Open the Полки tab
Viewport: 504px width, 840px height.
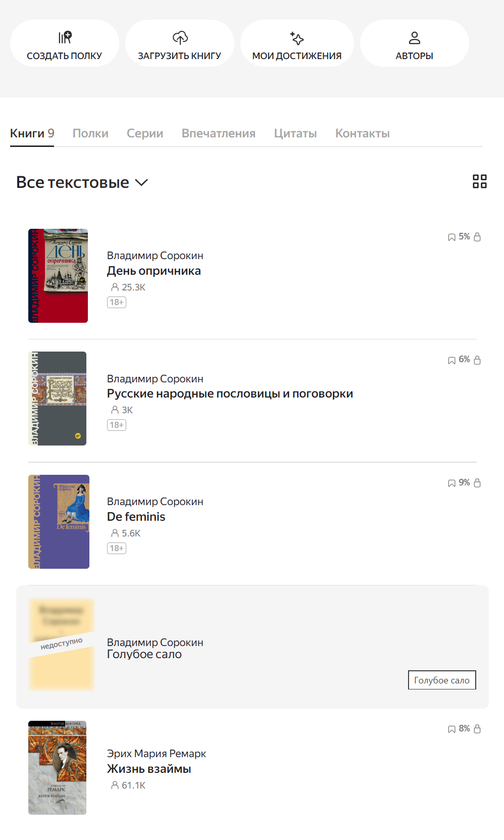(x=90, y=133)
